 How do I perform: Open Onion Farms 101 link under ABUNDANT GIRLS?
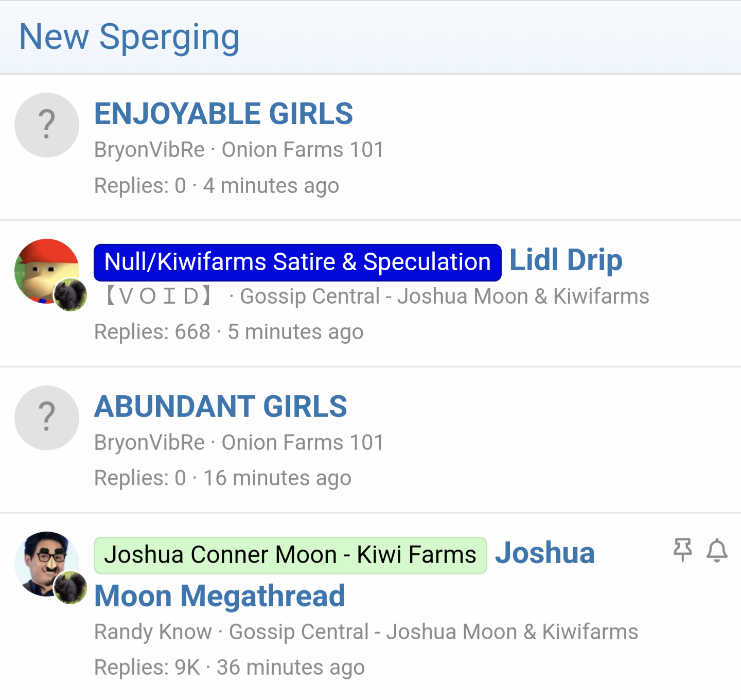(303, 443)
